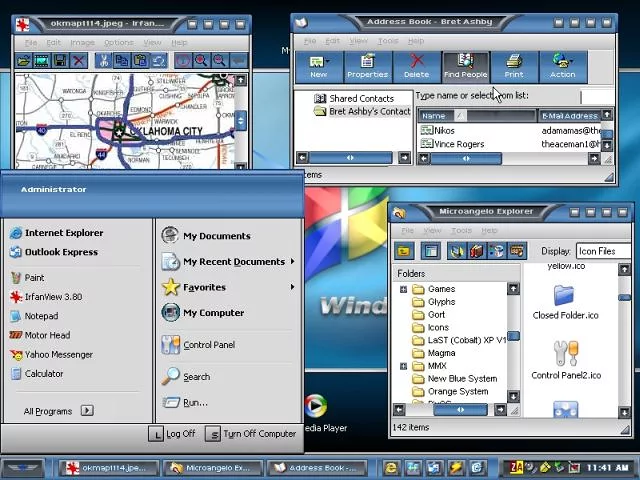The image size is (640, 480).
Task: Open the Options menu in IrfanView
Action: point(118,42)
